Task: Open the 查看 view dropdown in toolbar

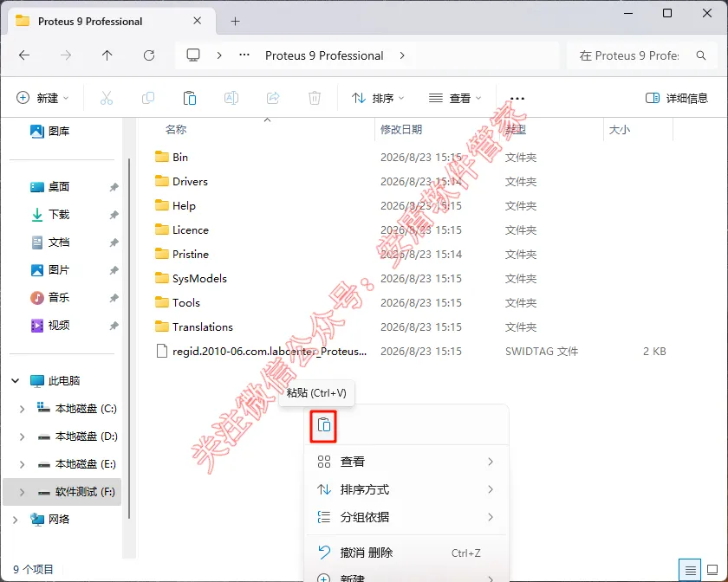Action: point(455,98)
